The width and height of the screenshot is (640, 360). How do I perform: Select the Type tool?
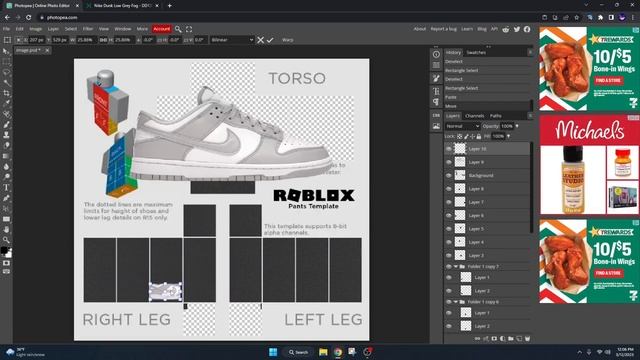(6, 188)
